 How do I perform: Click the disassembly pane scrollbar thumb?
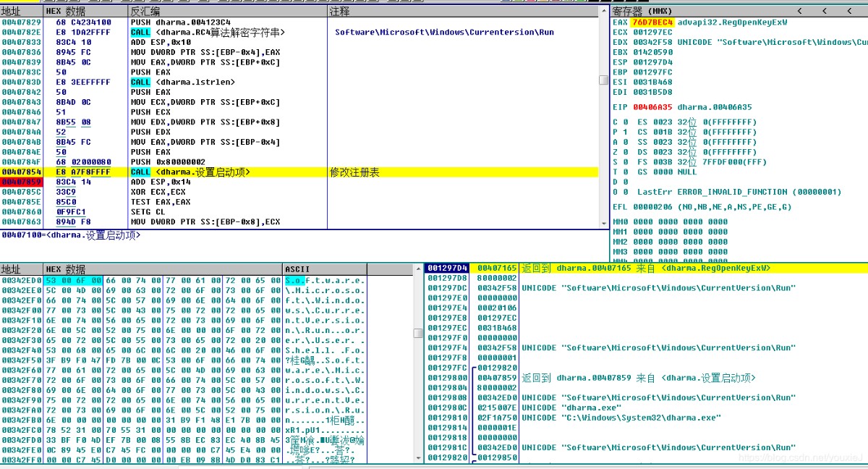(x=604, y=80)
